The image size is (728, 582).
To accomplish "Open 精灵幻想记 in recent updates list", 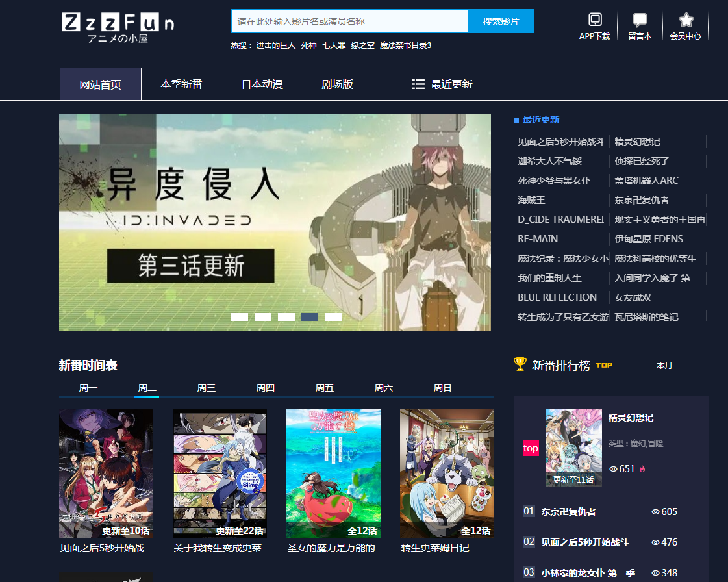I will click(x=637, y=142).
